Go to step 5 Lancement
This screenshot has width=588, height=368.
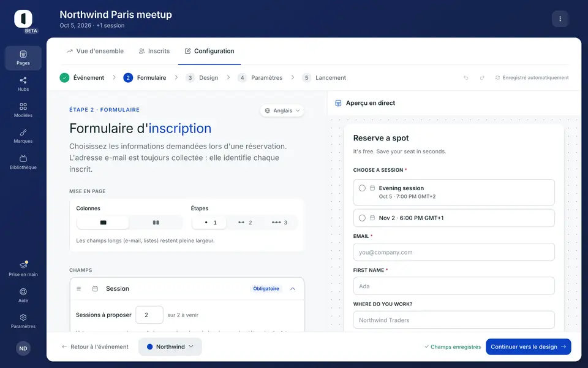pos(324,78)
